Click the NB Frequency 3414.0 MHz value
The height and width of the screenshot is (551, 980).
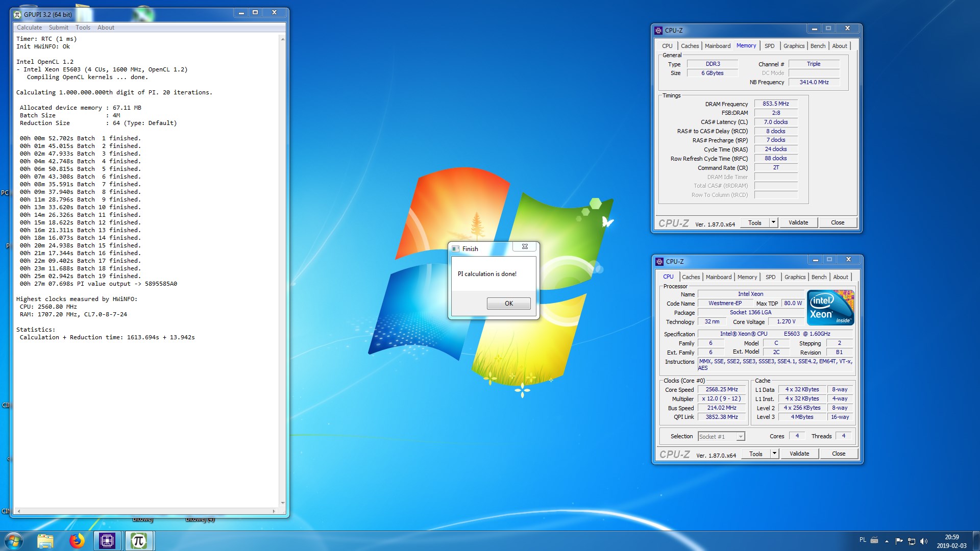(814, 82)
